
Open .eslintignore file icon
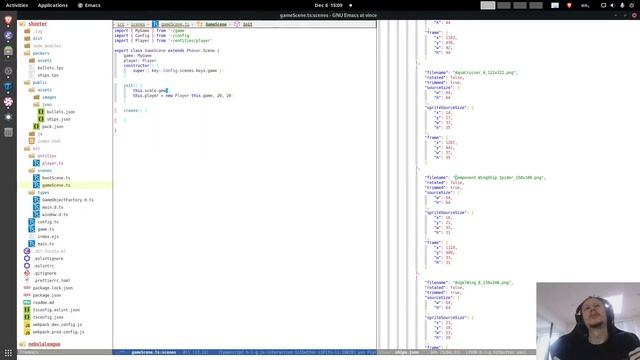click(x=27, y=259)
